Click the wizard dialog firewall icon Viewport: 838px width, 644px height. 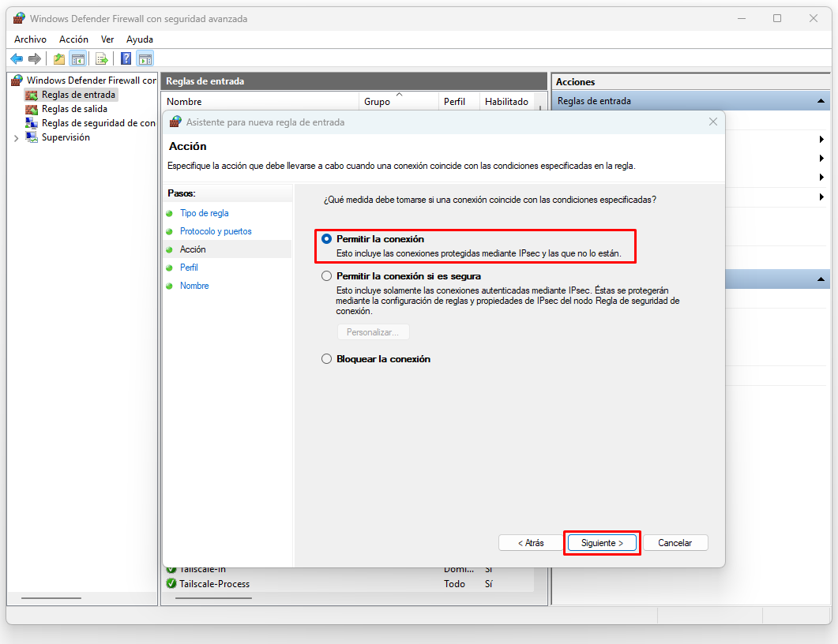175,122
